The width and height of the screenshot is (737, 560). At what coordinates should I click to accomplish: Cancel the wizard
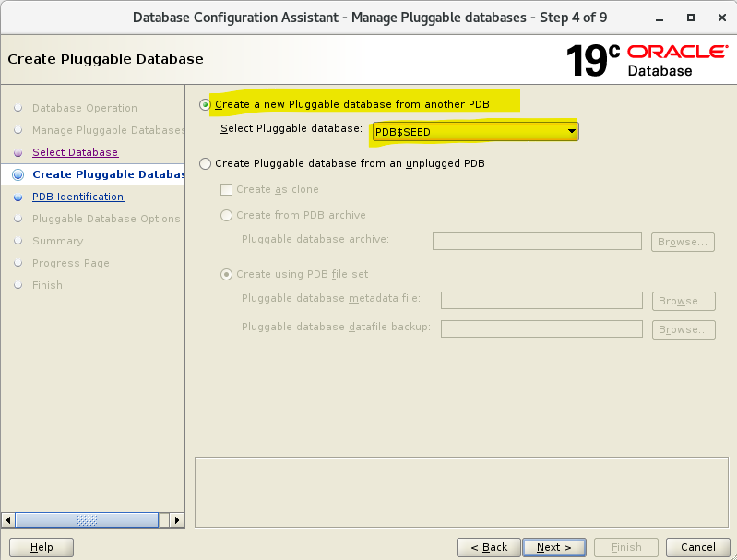(x=698, y=547)
